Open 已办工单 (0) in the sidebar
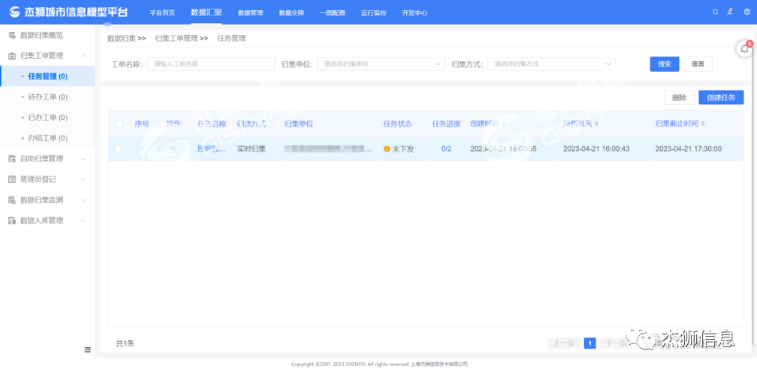Image resolution: width=757 pixels, height=374 pixels. click(47, 118)
